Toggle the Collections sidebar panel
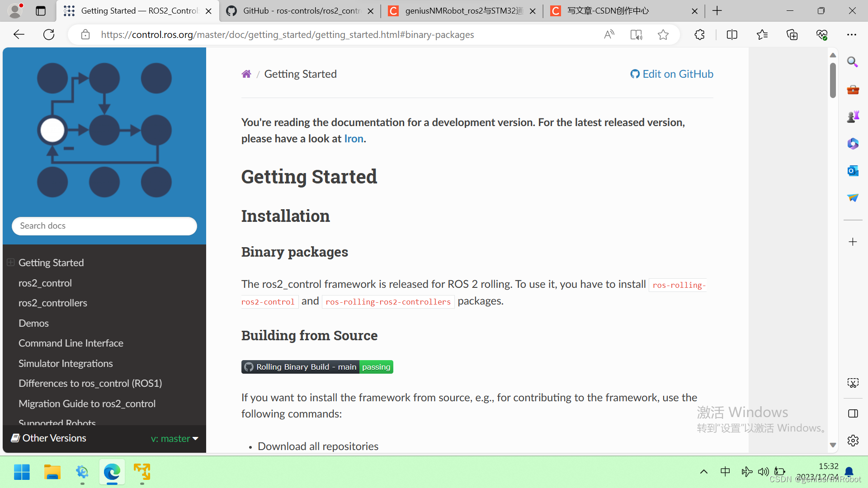Image resolution: width=868 pixels, height=488 pixels. (793, 34)
